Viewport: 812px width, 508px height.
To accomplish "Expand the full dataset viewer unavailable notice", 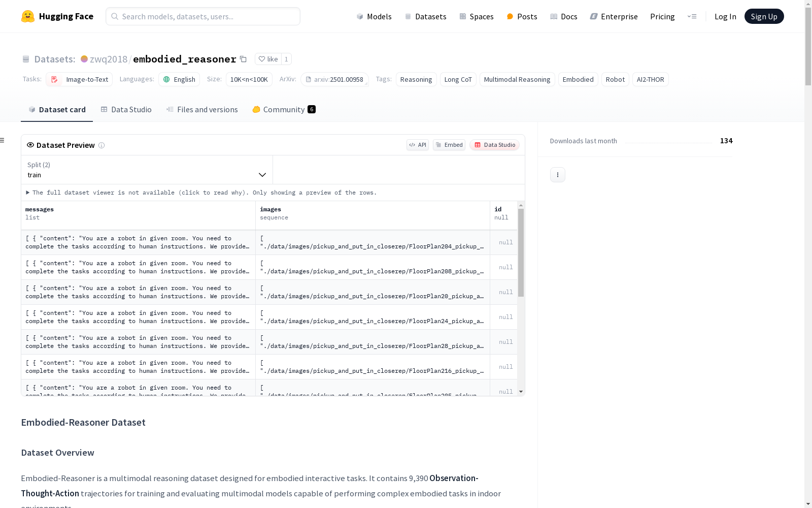I will (201, 193).
